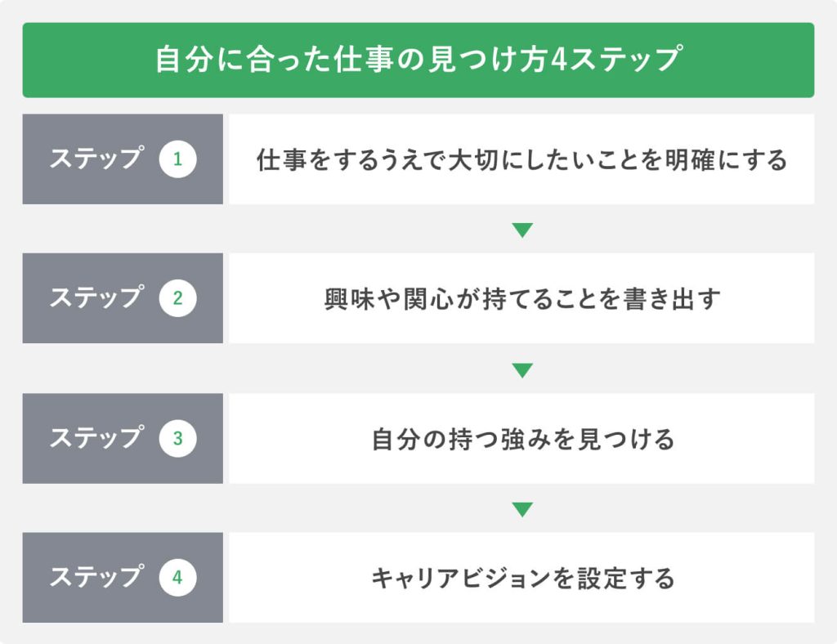
Task: Select the green title banner 自分に合った仕事の見つけ方4ステップ
Action: coord(418,60)
